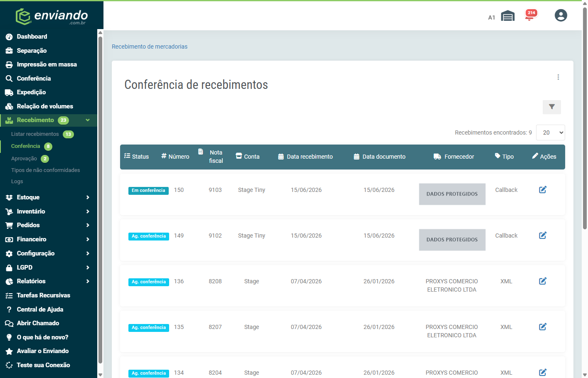Expand the Inventário submenu
The width and height of the screenshot is (588, 378).
(x=49, y=211)
